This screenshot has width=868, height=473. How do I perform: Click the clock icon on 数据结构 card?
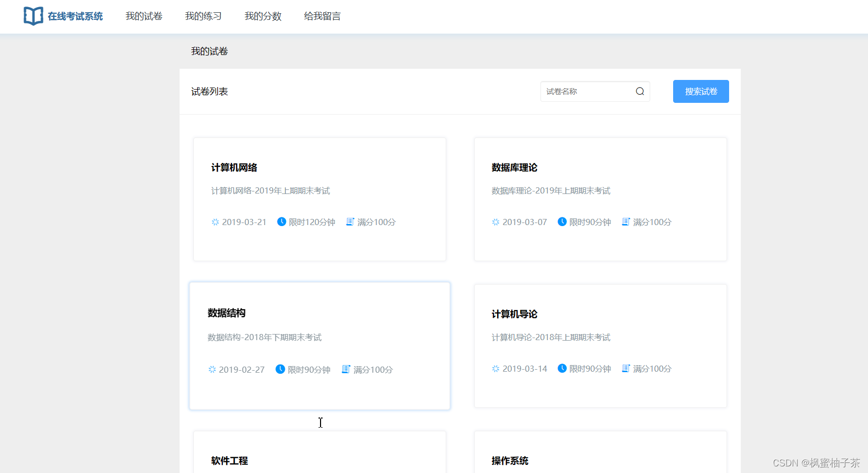coord(280,369)
